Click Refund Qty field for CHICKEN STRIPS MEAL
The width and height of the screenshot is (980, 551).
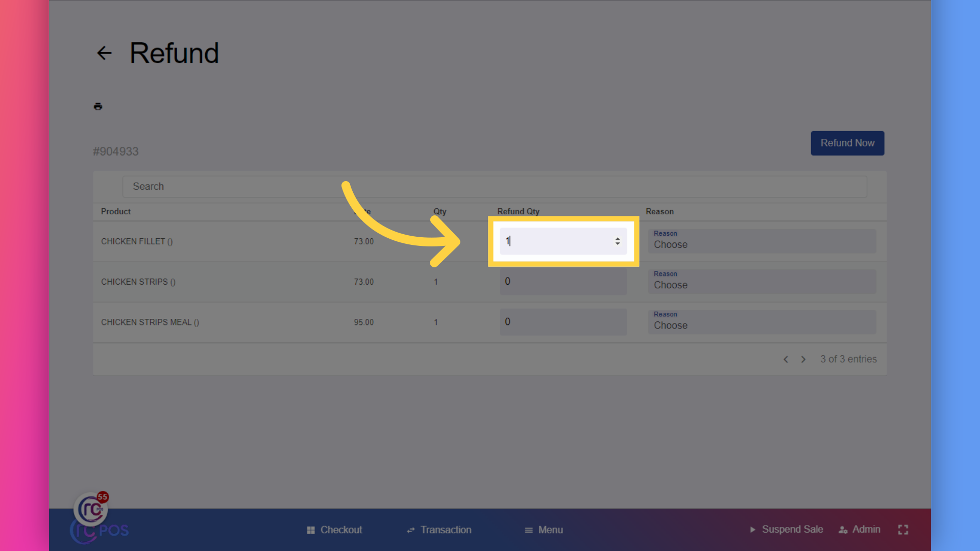pos(563,322)
